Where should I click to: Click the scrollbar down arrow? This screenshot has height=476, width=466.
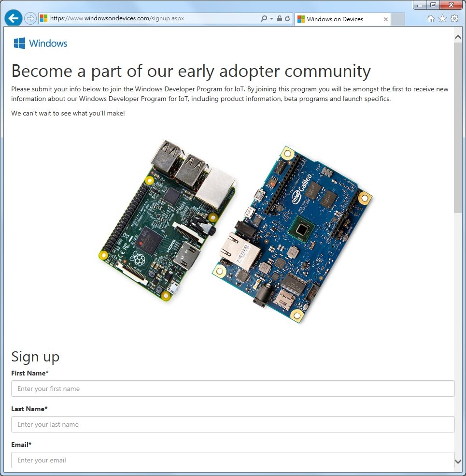click(x=458, y=462)
